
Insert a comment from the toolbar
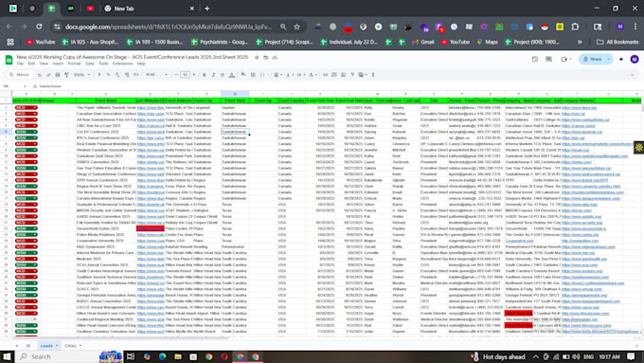334,75
